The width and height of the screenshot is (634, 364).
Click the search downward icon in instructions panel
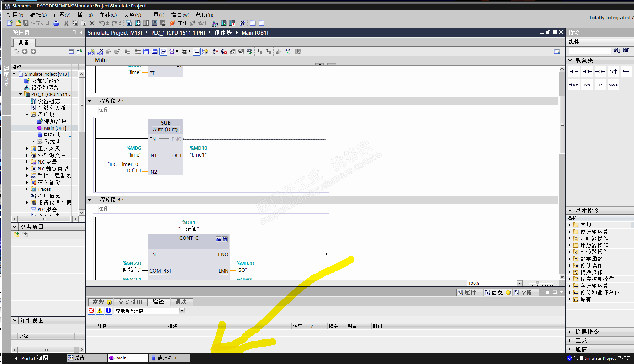coord(617,51)
